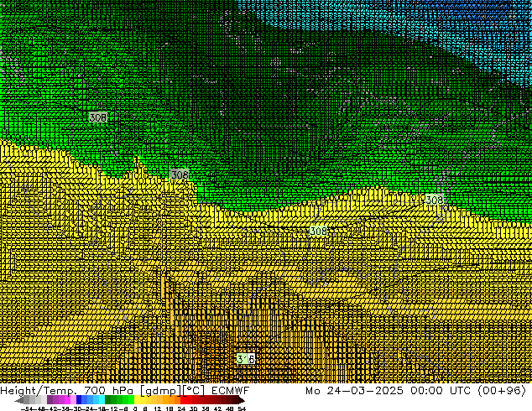Click the [gdmp] unit label
Screen dimensions: 532x411
[161, 391]
